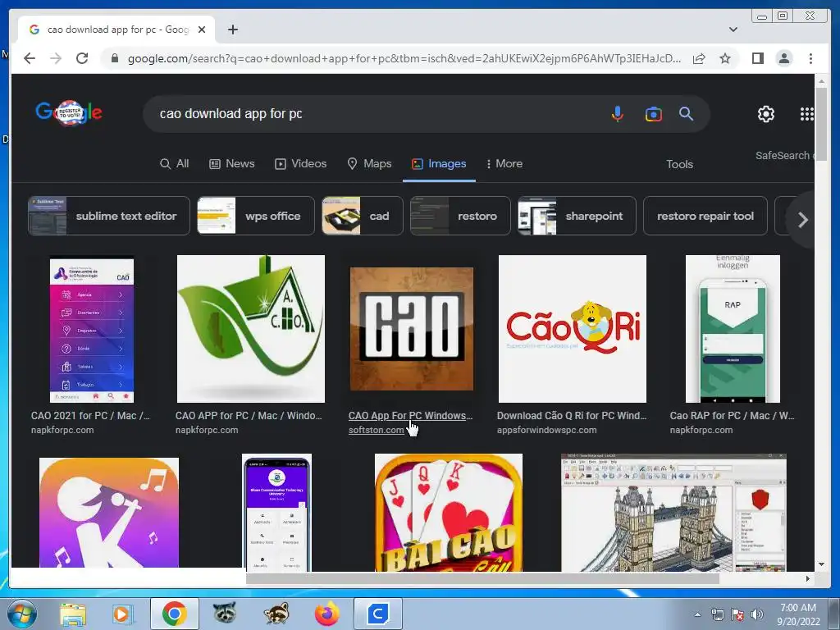This screenshot has width=840, height=630.
Task: Show hidden system tray icons
Action: [697, 614]
